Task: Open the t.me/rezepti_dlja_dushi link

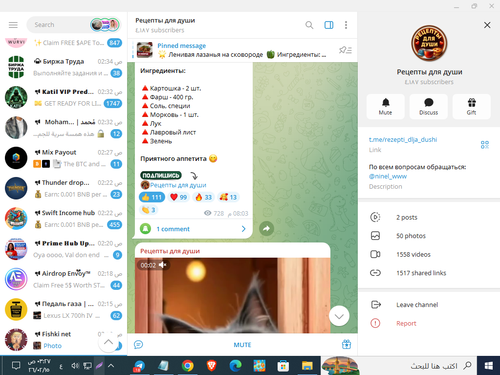Action: 403,140
